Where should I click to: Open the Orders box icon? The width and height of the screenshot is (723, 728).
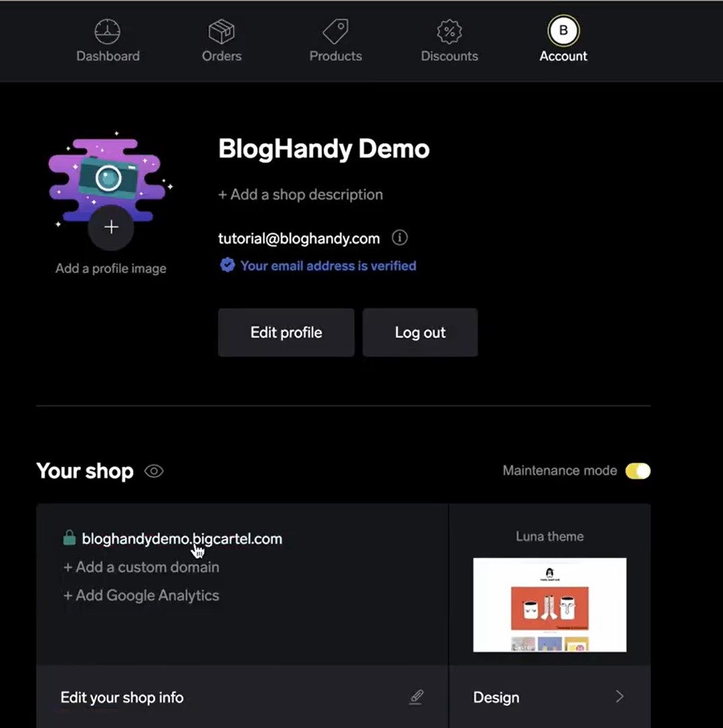pos(222,31)
